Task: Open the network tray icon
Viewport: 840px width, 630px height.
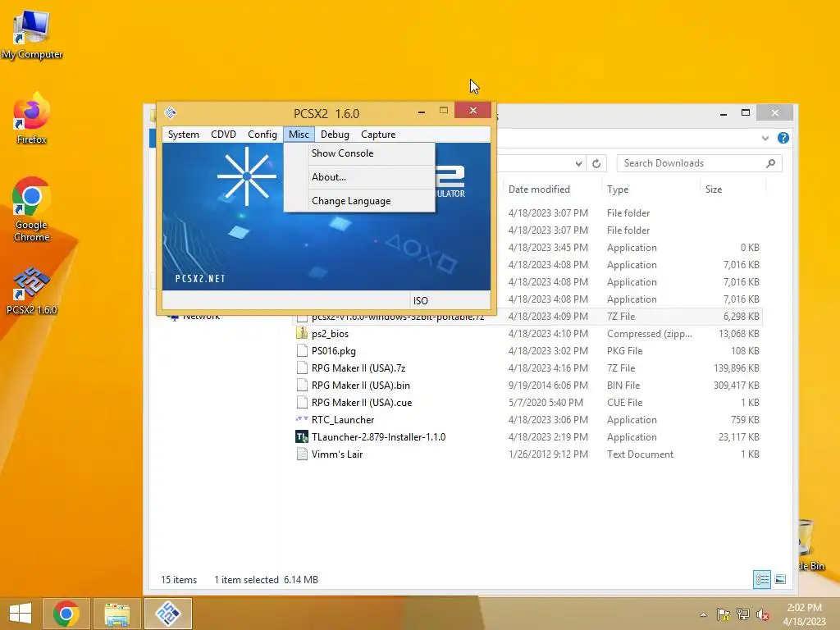Action: click(x=743, y=614)
